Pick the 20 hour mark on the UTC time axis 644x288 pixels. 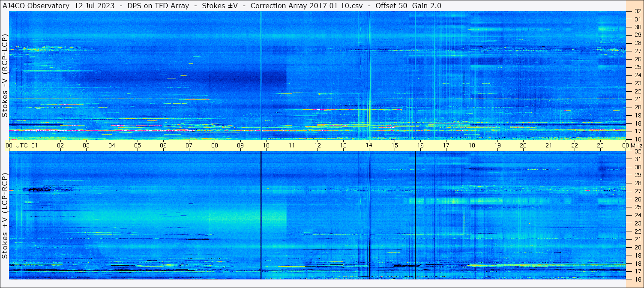pyautogui.click(x=523, y=145)
